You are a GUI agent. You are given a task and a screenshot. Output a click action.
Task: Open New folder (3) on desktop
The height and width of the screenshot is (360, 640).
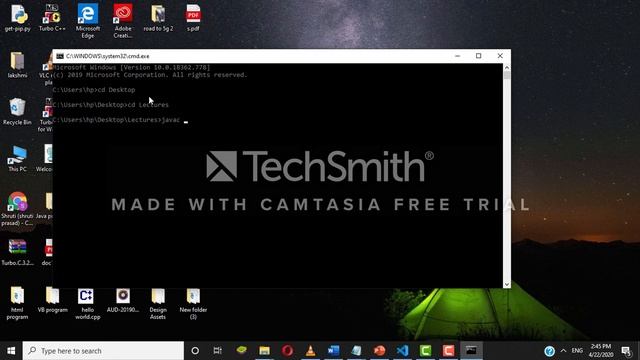pos(193,303)
